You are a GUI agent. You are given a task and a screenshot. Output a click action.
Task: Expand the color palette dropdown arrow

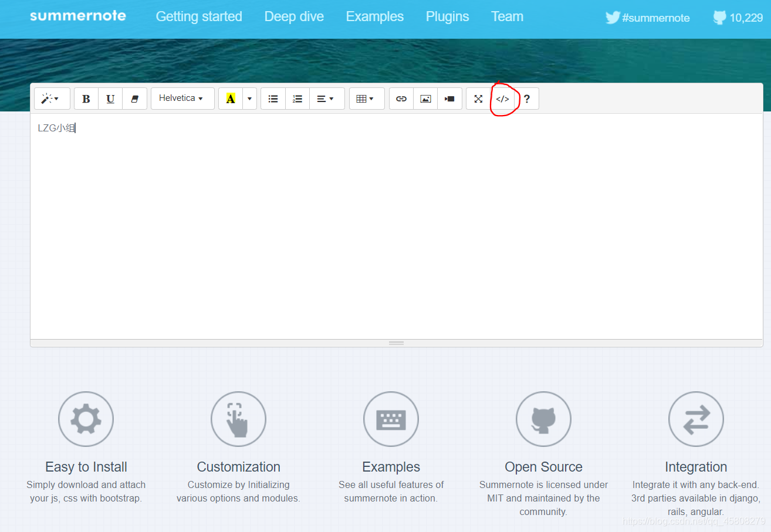pyautogui.click(x=249, y=99)
